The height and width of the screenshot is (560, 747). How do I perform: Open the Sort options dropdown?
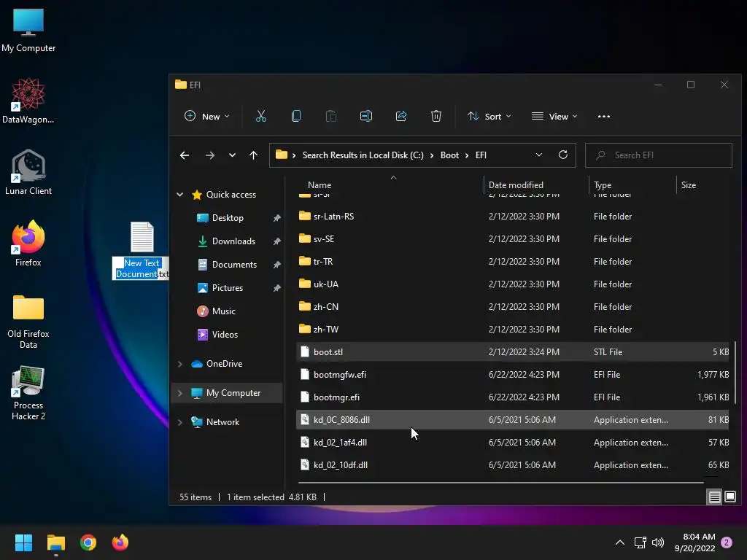[489, 116]
